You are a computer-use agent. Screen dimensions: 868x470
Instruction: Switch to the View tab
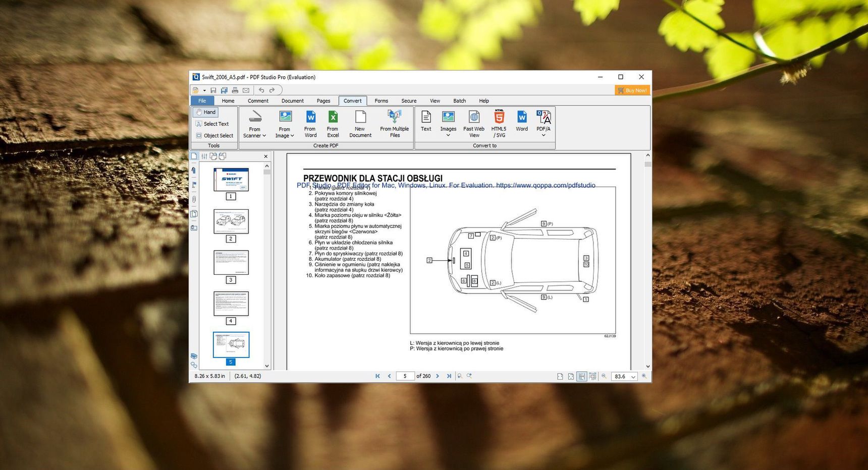(x=435, y=101)
